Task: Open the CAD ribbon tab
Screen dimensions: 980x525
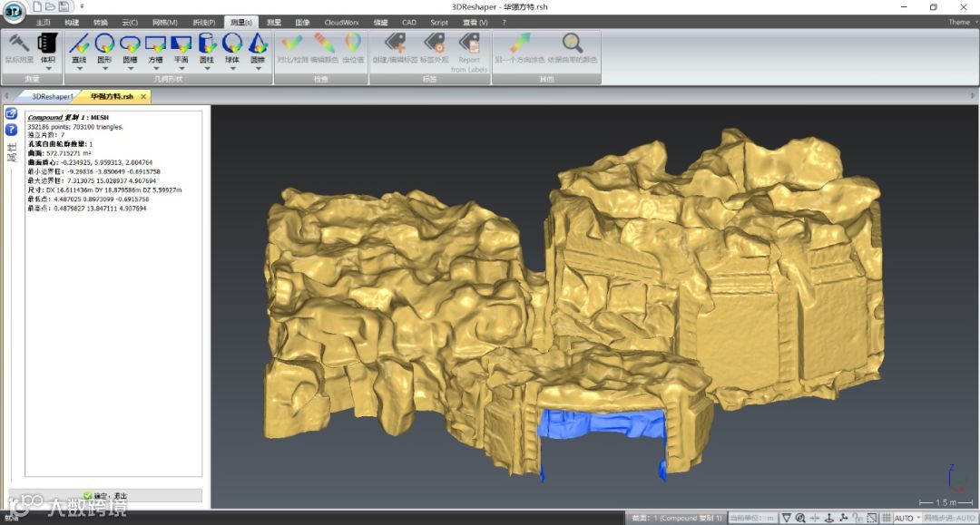Action: click(408, 23)
